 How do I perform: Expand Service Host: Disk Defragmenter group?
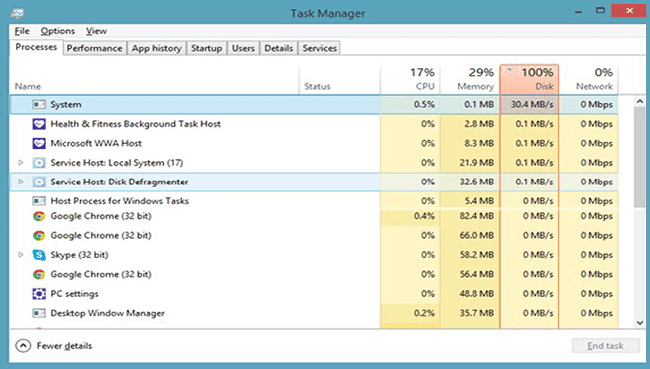[20, 182]
